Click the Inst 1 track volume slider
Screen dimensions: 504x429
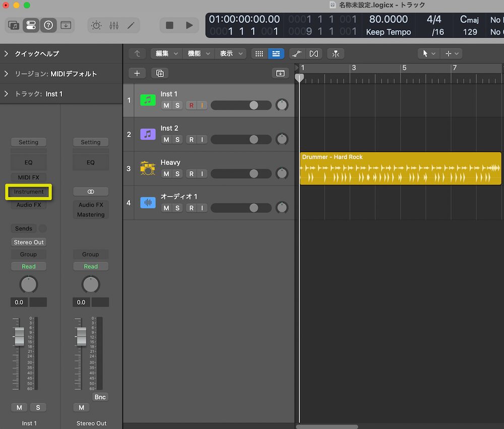click(x=241, y=105)
